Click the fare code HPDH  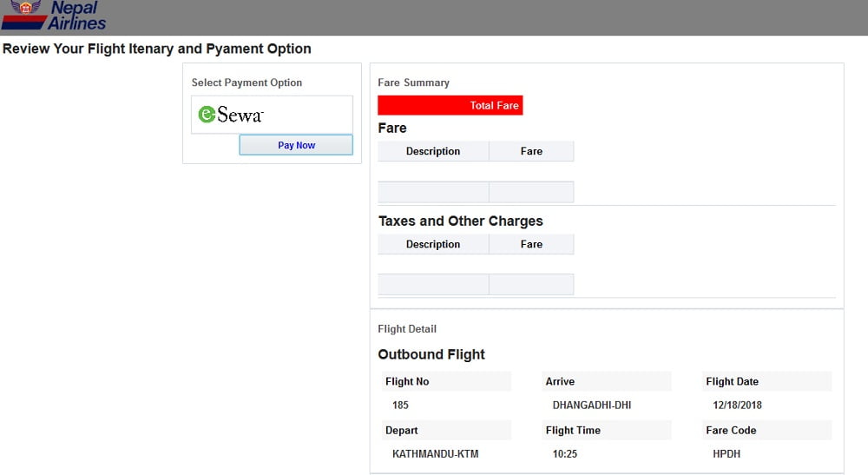(x=727, y=454)
